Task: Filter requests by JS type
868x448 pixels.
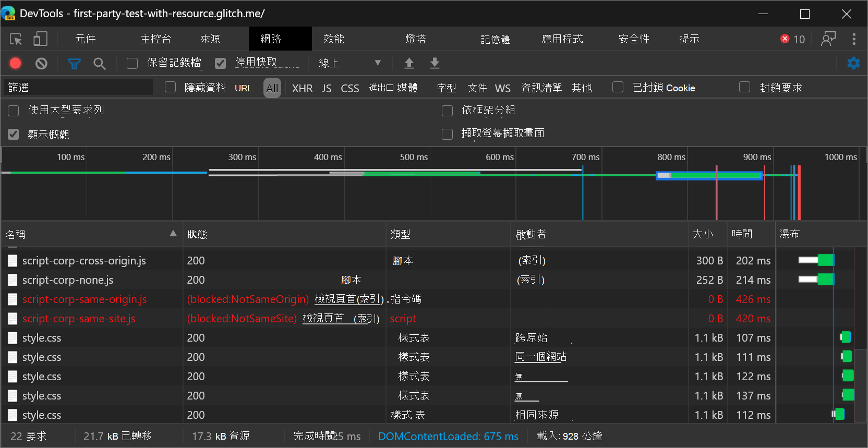Action: click(327, 88)
